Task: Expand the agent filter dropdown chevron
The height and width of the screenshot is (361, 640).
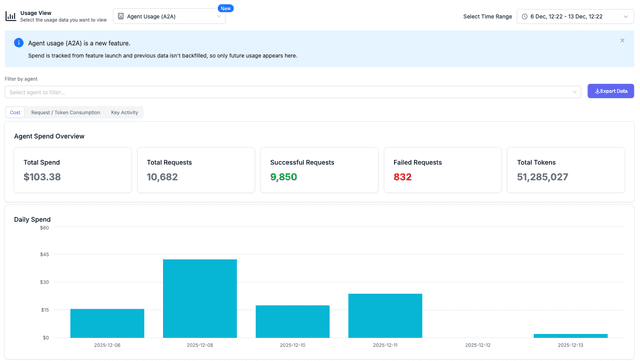Action: point(574,92)
